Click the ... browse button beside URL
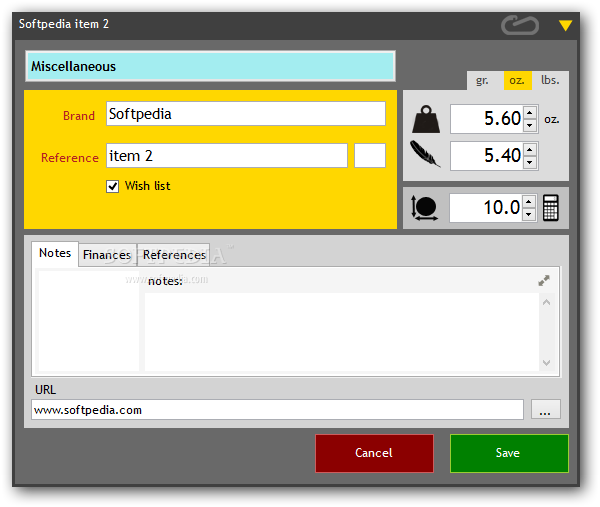Viewport: 600px width, 507px height. click(546, 410)
